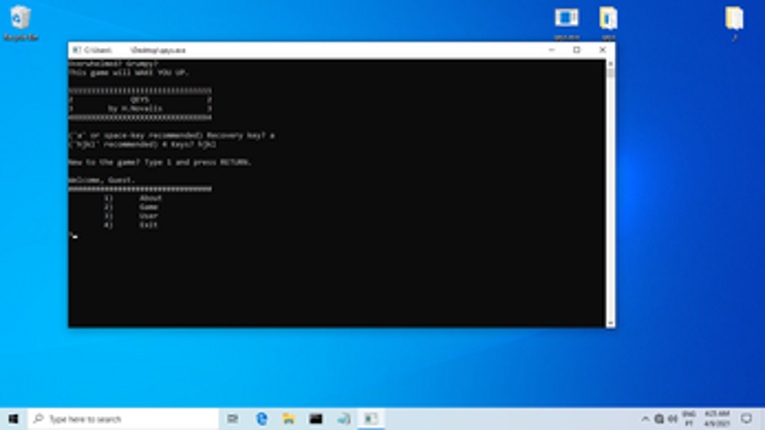Select the video file icon on desktop
Screen dimensions: 765x430
[x=566, y=19]
